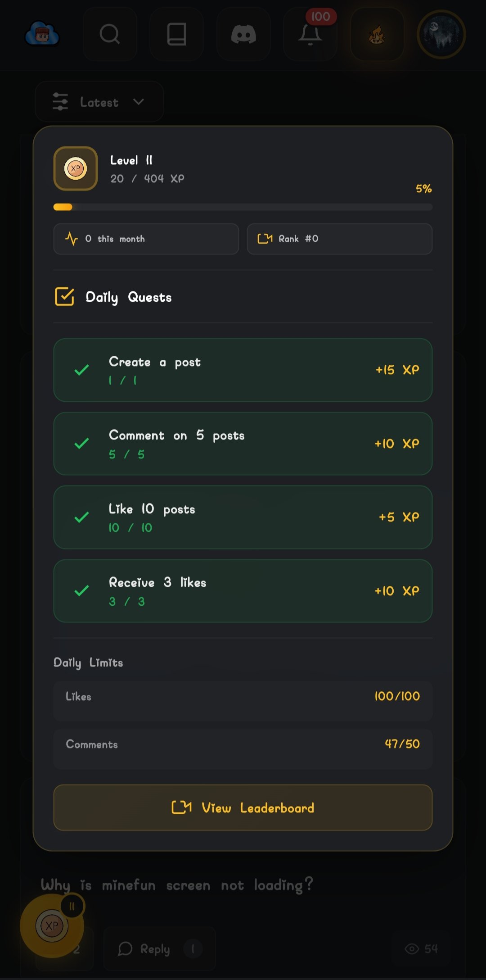Click the XP coin badge beside Level 11
Screen dimensions: 486x980
(76, 168)
